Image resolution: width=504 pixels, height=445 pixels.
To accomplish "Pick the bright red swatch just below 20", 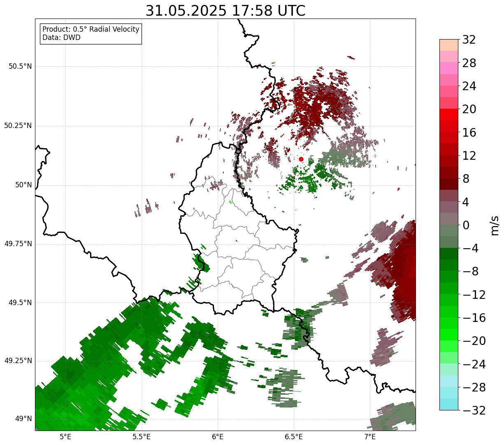I will pyautogui.click(x=449, y=115).
